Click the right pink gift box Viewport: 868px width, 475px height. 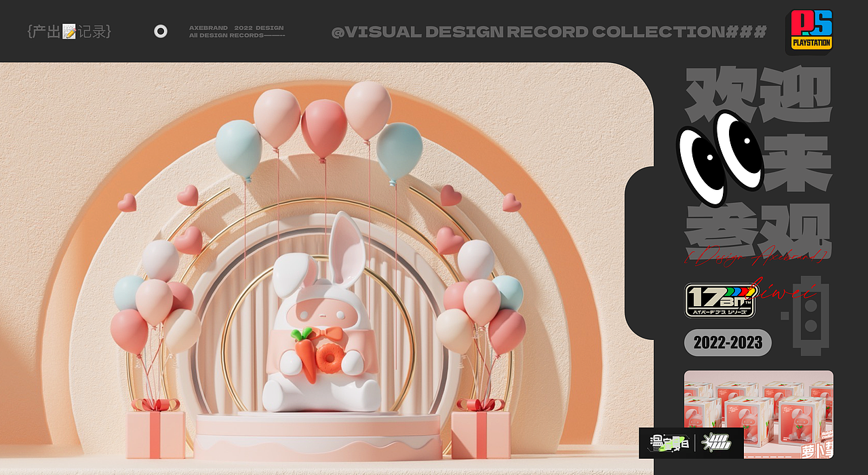point(481,429)
